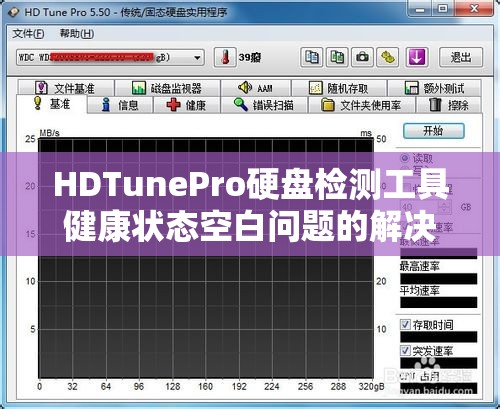Click the GB unit label
Image resolution: width=500 pixels, height=409 pixels.
(x=466, y=207)
